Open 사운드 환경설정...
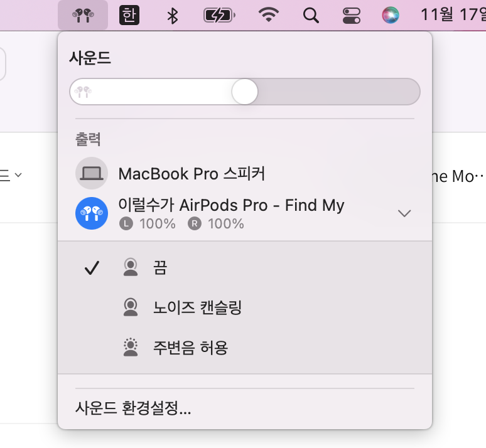Viewport: 486px width, 448px height. coord(133,408)
